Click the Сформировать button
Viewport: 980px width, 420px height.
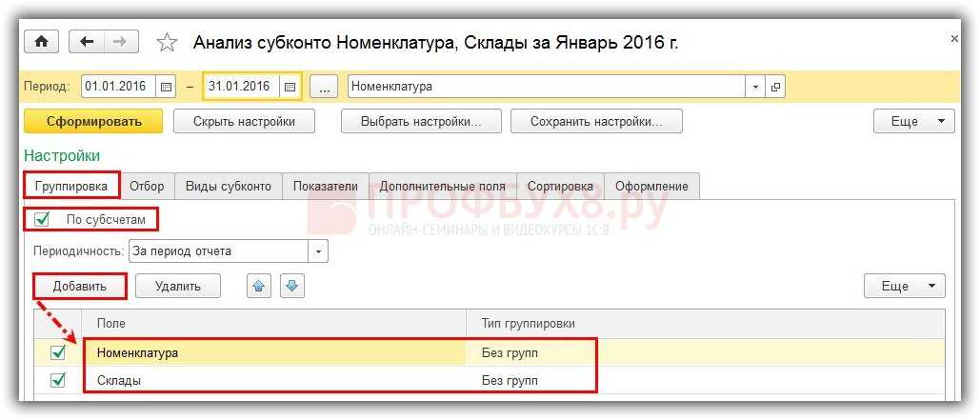click(x=93, y=121)
